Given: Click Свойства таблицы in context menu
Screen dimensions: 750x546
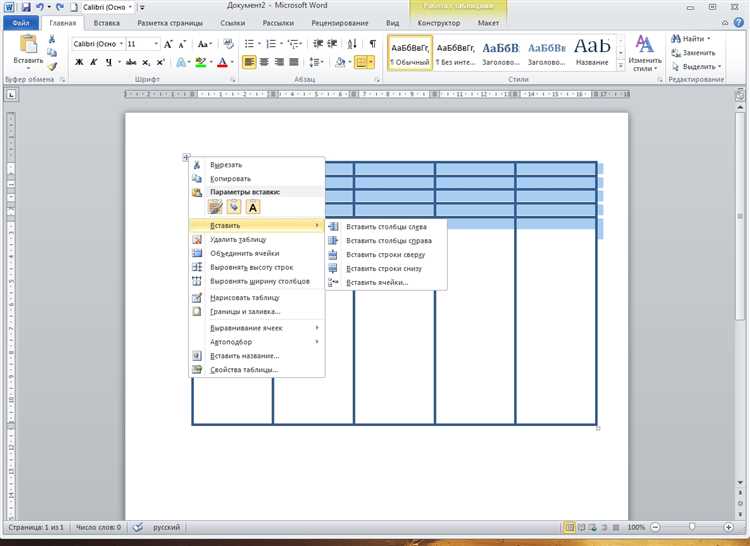Looking at the screenshot, I should click(x=257, y=370).
